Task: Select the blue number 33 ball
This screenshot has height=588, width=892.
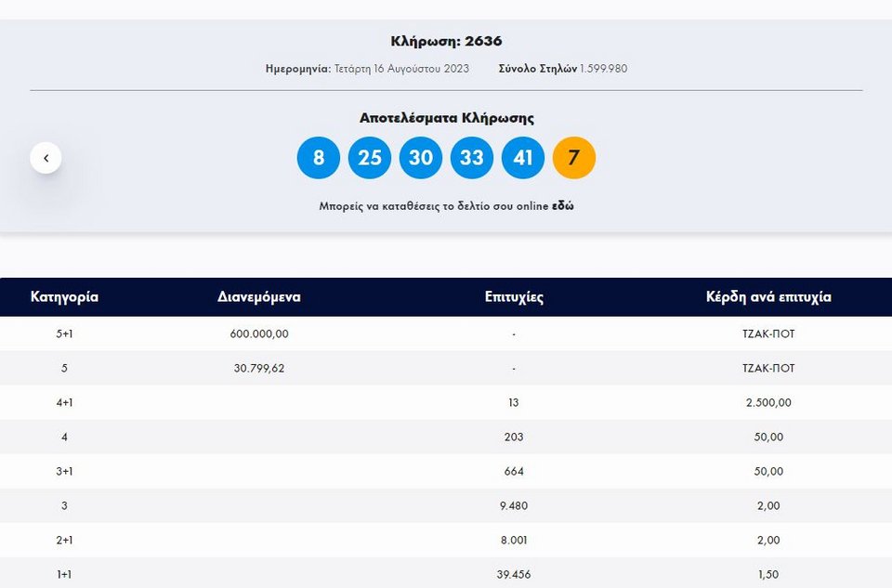Action: coord(472,158)
